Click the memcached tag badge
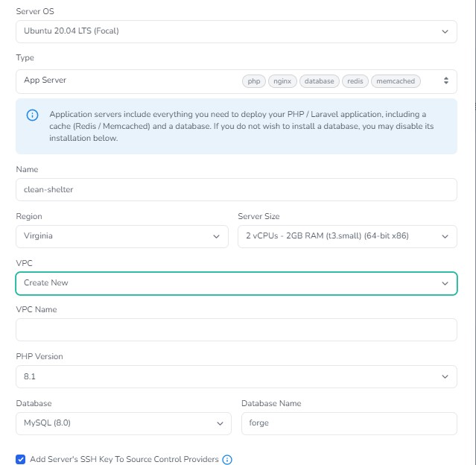The width and height of the screenshot is (476, 465). [396, 81]
